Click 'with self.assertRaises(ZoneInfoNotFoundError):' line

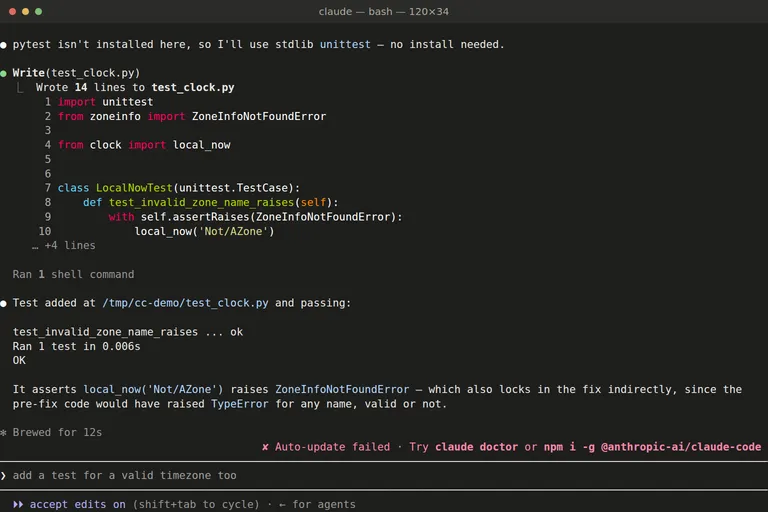coord(255,217)
